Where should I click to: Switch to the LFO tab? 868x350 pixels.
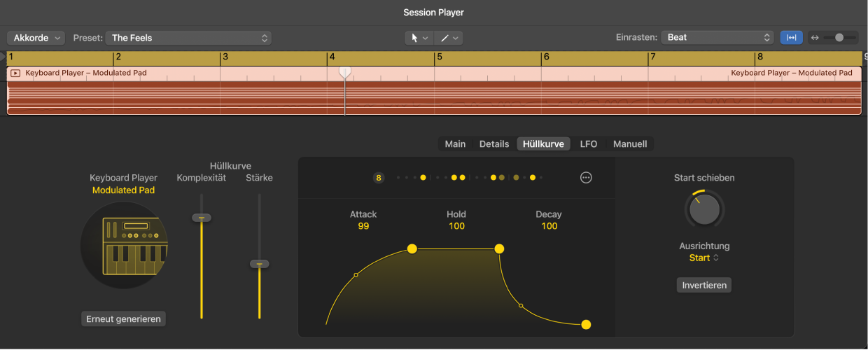click(x=589, y=144)
